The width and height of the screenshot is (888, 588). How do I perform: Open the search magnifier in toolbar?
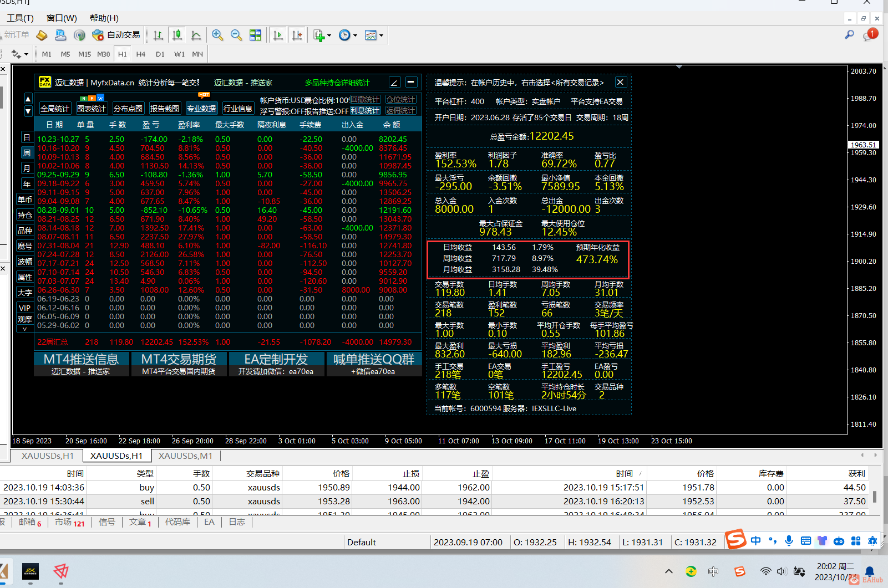click(x=849, y=35)
